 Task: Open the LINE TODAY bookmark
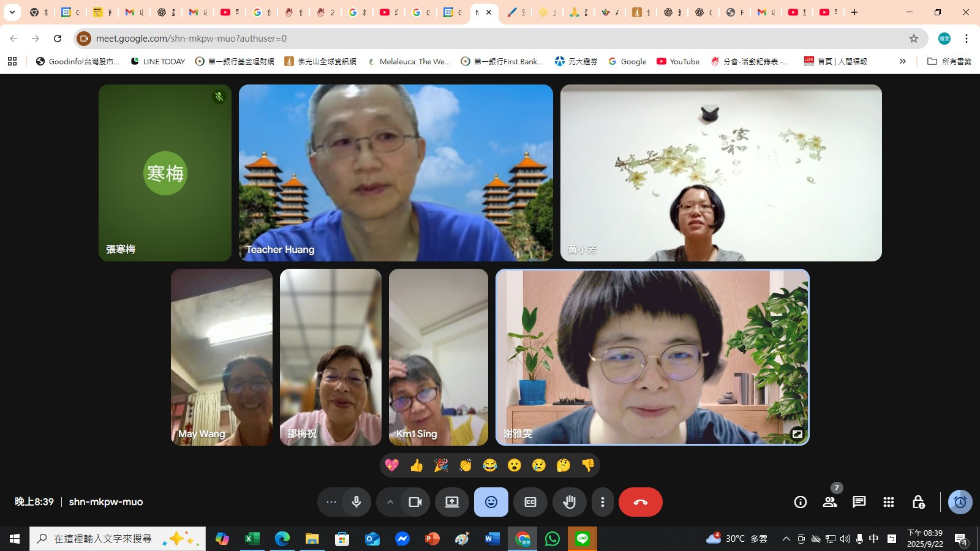coord(158,61)
